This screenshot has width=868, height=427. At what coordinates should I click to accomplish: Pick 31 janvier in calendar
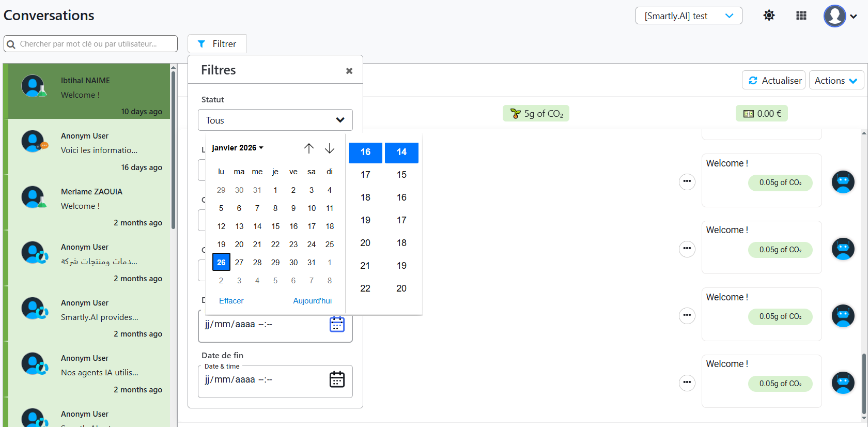[x=312, y=263]
